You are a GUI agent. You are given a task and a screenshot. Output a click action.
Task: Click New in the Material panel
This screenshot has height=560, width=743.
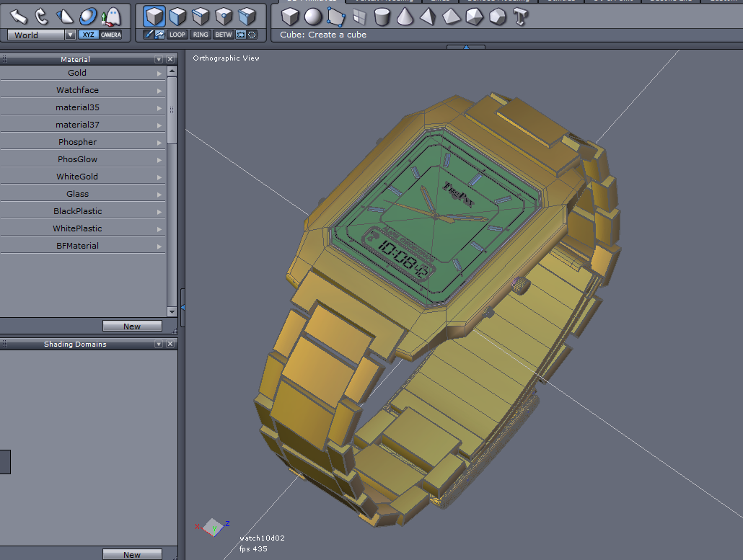(132, 326)
